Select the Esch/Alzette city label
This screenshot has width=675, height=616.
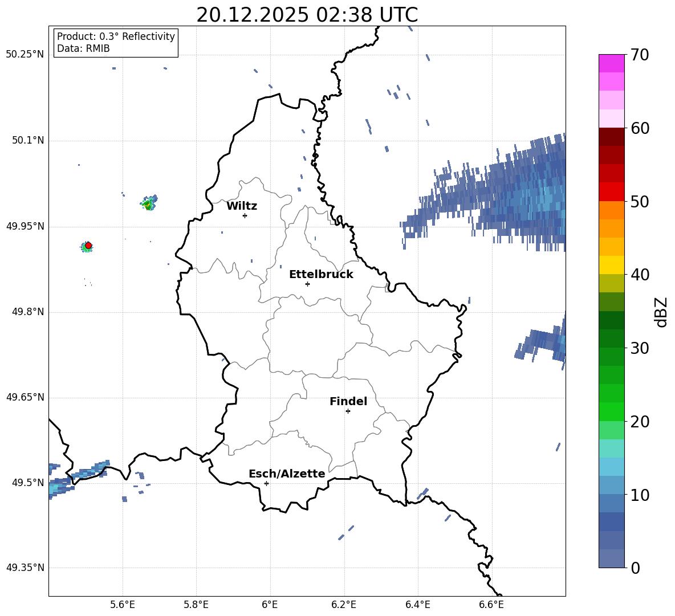(x=287, y=474)
